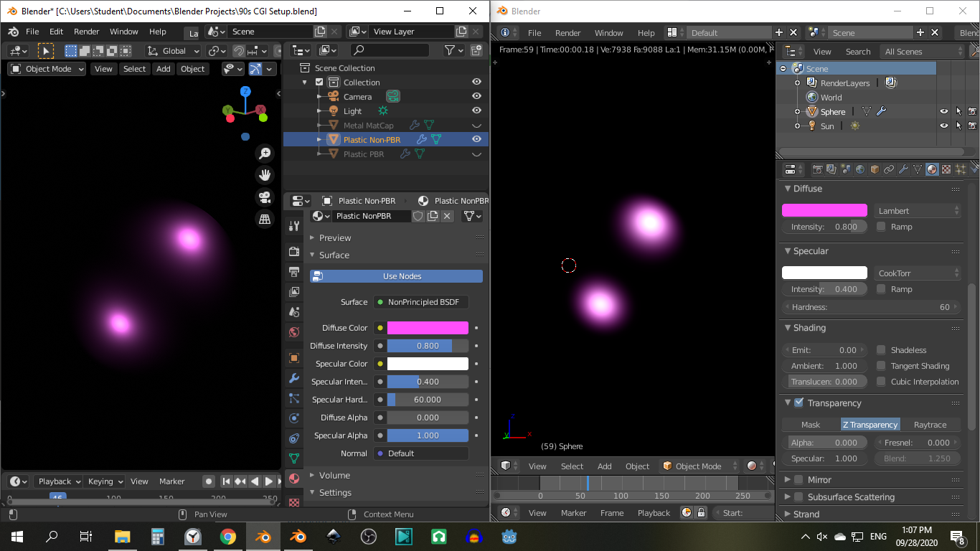Click the hand pan gizmo in left viewport

coord(265,175)
